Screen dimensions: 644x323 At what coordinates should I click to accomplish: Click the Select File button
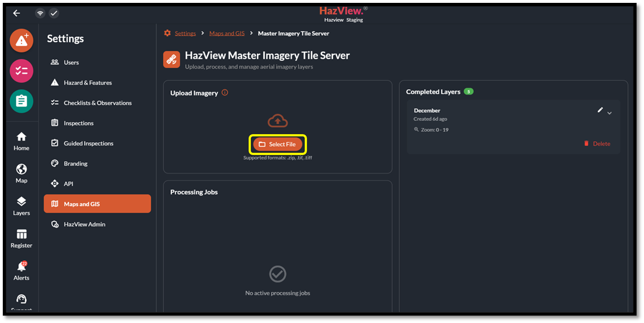point(278,144)
